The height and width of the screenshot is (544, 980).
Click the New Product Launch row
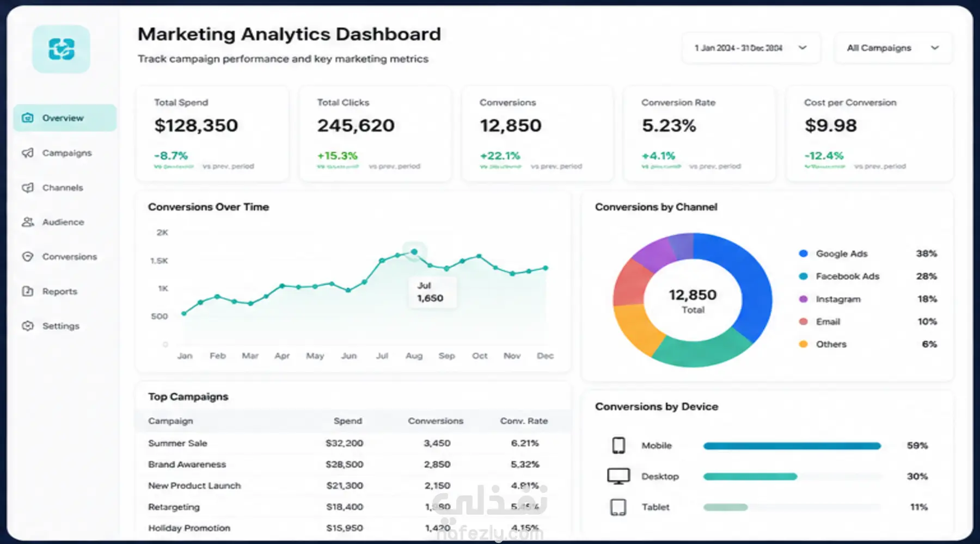tap(353, 486)
